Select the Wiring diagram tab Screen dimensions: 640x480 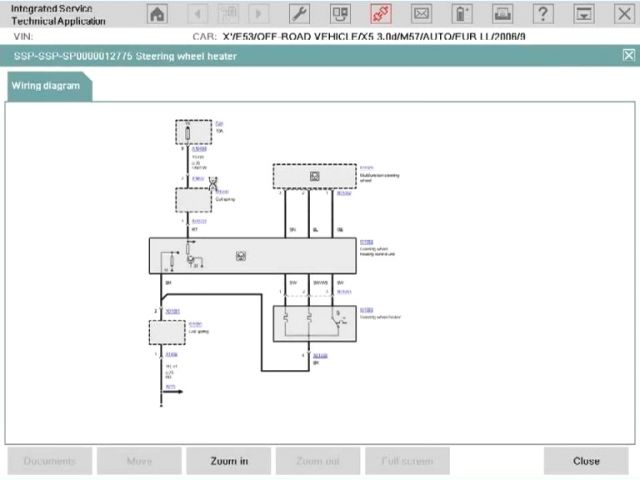[x=46, y=86]
